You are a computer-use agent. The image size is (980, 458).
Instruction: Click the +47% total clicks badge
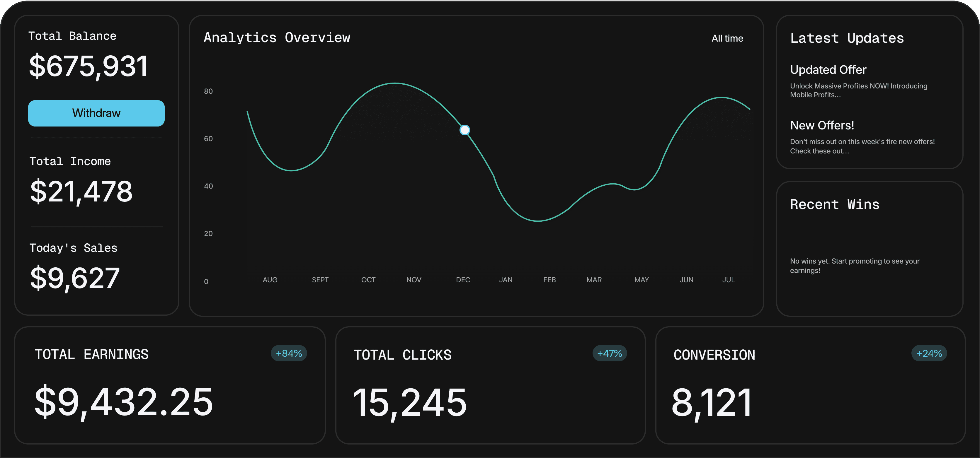610,353
